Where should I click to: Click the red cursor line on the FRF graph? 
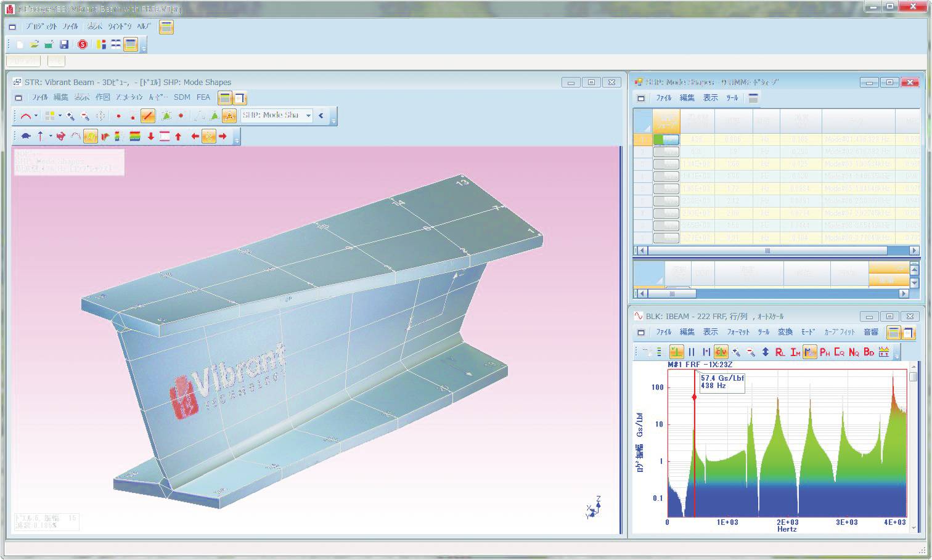(695, 444)
